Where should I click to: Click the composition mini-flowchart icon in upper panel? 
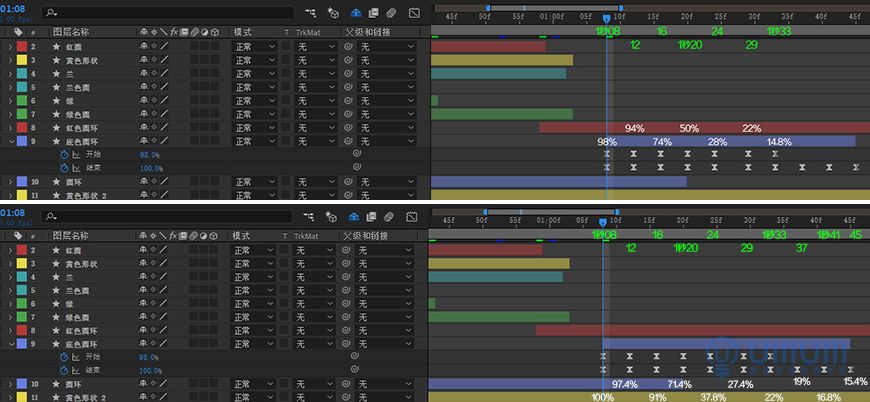[310, 13]
